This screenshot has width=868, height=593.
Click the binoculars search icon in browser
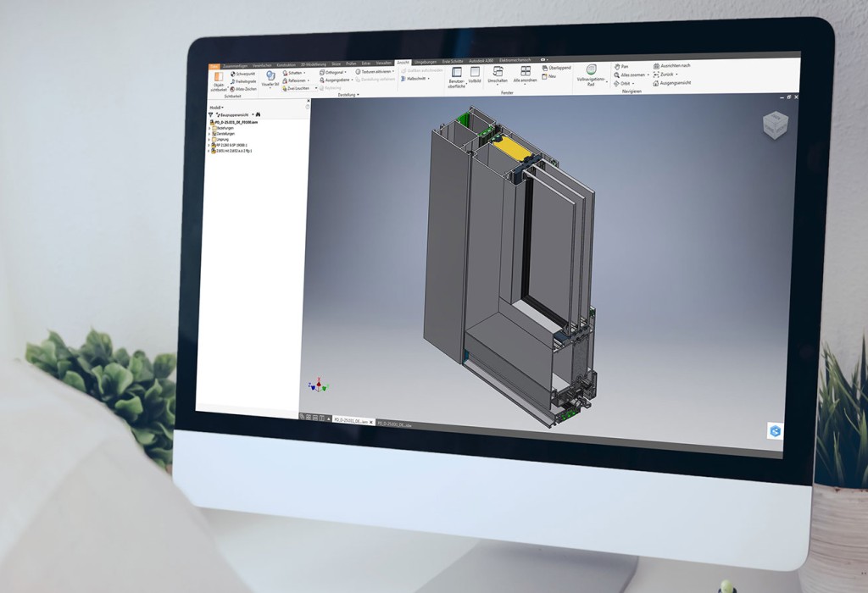[258, 114]
